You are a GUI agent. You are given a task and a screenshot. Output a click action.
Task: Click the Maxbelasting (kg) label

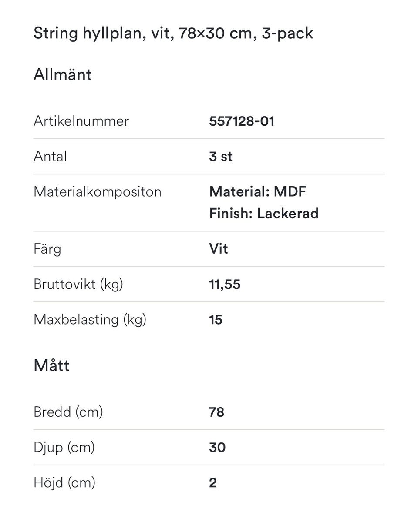pyautogui.click(x=90, y=320)
